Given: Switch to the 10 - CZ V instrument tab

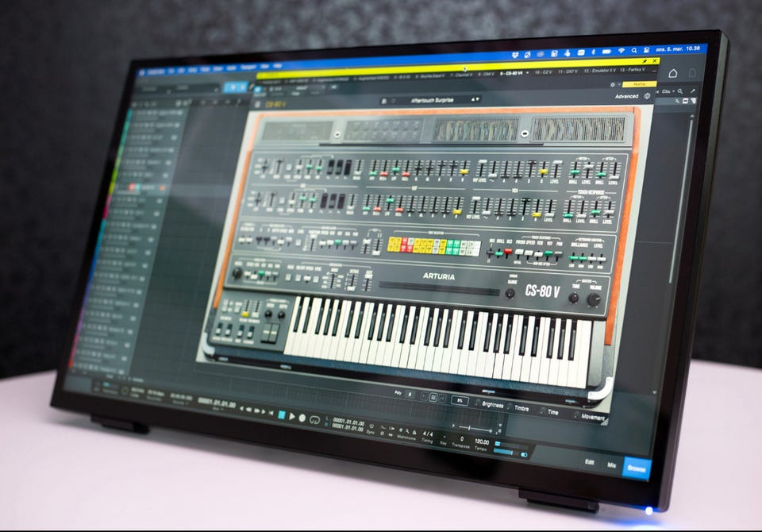Looking at the screenshot, I should (543, 72).
